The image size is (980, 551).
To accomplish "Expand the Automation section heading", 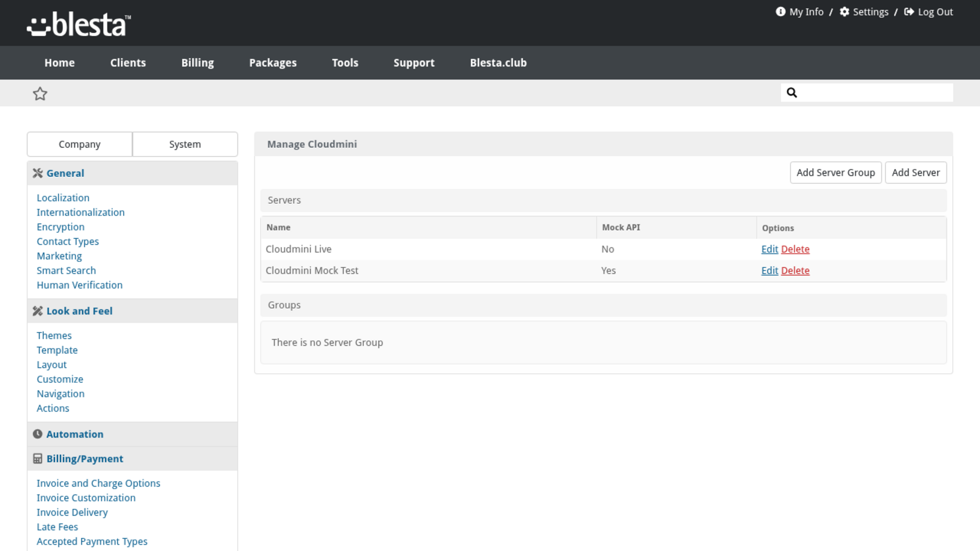I will [x=132, y=434].
